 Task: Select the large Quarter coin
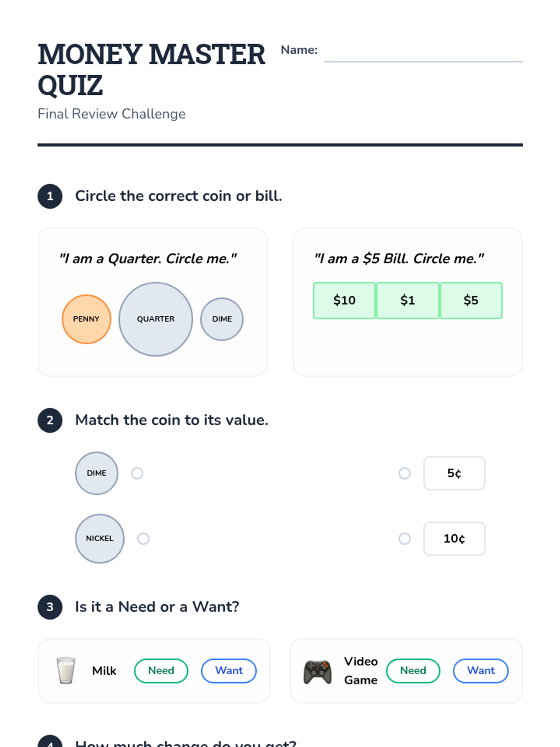click(156, 319)
